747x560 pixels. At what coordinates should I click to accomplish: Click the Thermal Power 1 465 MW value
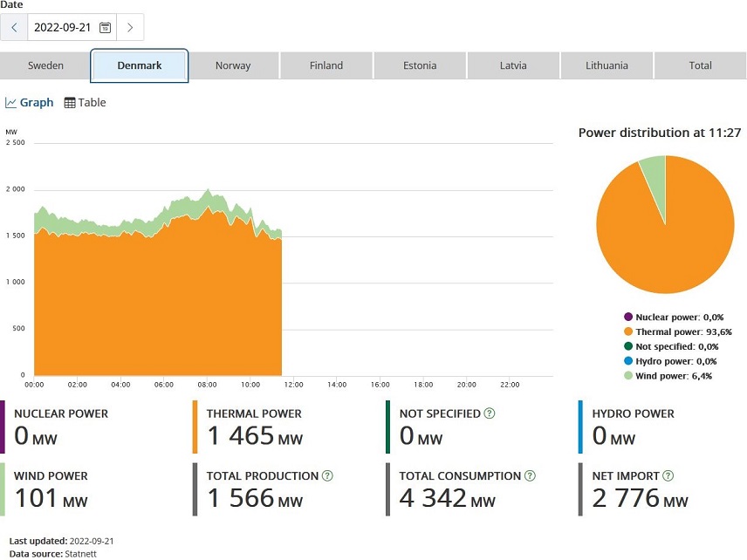point(255,436)
